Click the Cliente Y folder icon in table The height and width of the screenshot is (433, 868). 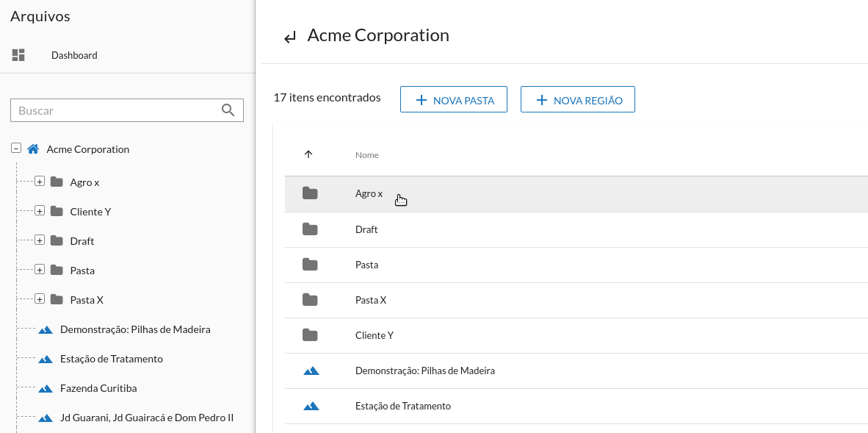(310, 335)
